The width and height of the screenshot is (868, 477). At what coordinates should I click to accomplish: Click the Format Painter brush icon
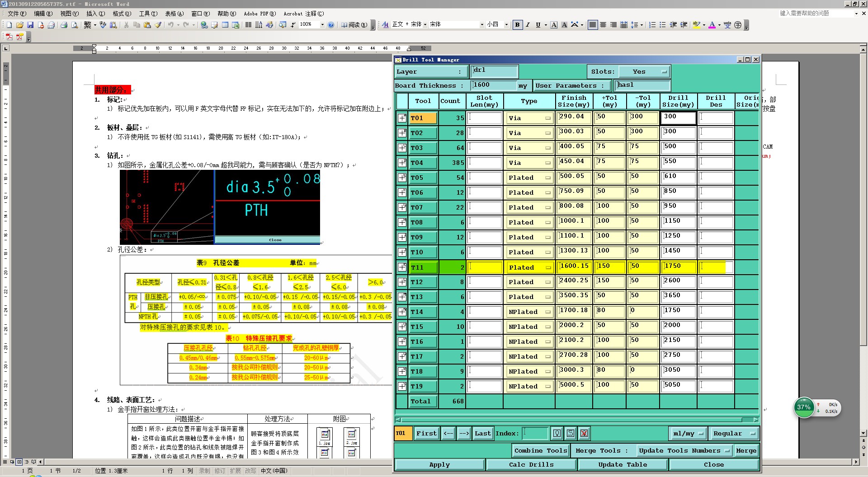[158, 25]
